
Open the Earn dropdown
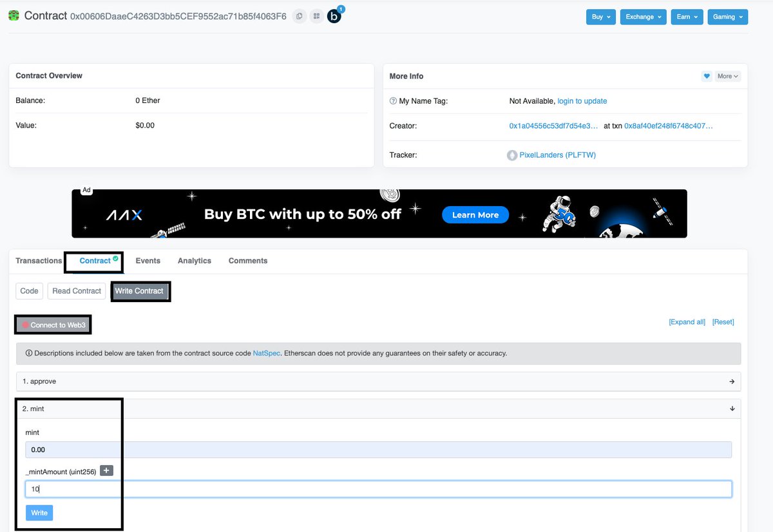[687, 17]
